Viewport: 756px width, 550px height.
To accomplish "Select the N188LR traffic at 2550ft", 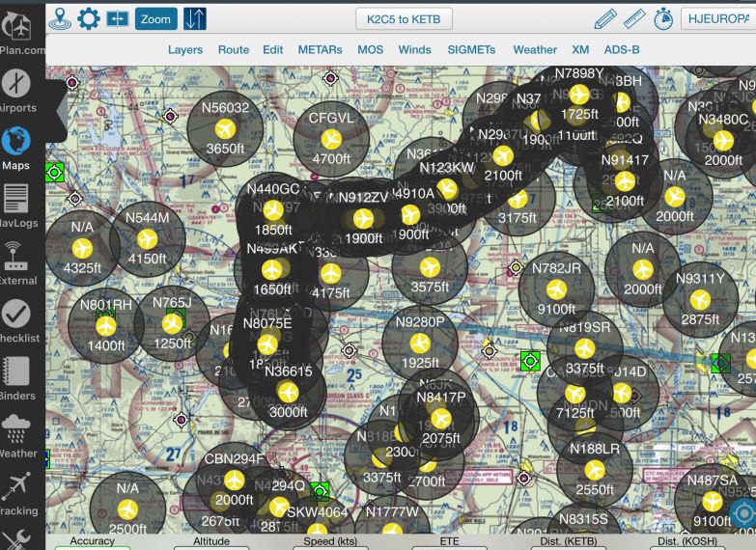I will pyautogui.click(x=595, y=470).
